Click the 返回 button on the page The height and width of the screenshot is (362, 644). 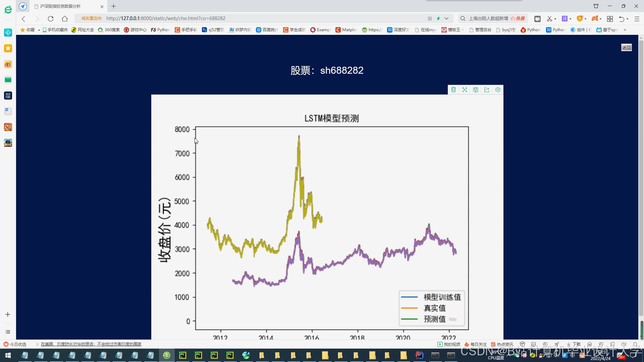coord(626,48)
